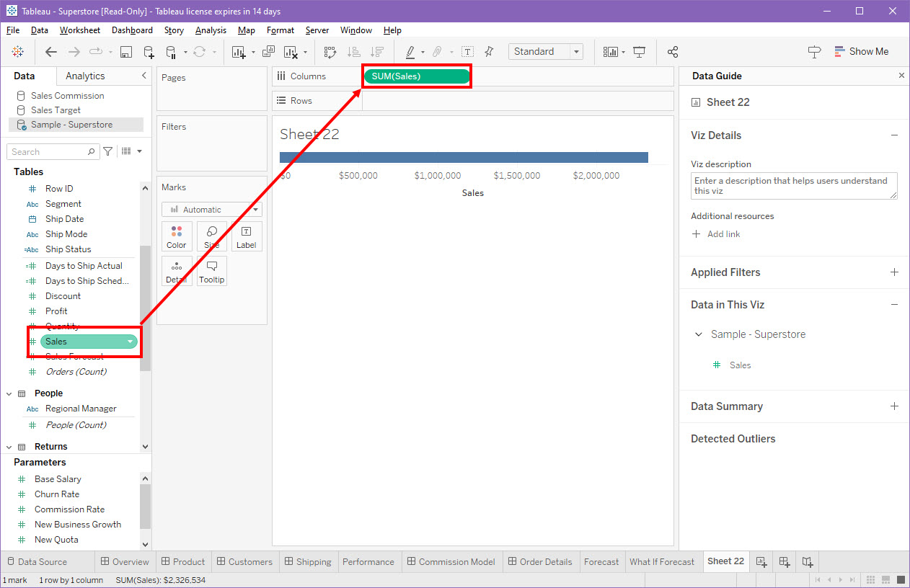Click the Presentation Mode icon
Screen dimensions: 910x588
[x=639, y=52]
